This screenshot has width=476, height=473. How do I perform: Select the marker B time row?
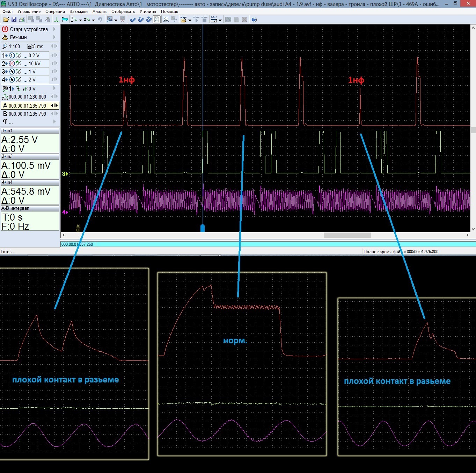point(30,114)
